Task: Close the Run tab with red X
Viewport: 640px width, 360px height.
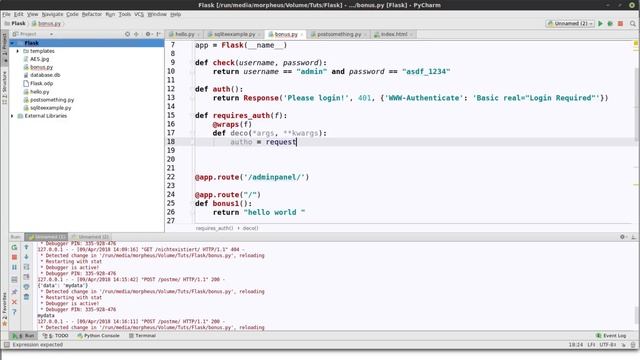Action: [14, 302]
